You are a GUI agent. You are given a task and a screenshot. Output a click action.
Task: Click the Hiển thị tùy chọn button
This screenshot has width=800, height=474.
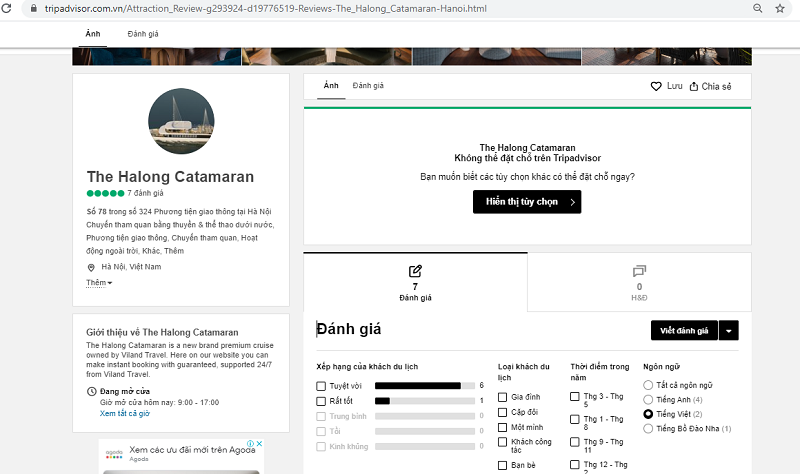(x=527, y=202)
